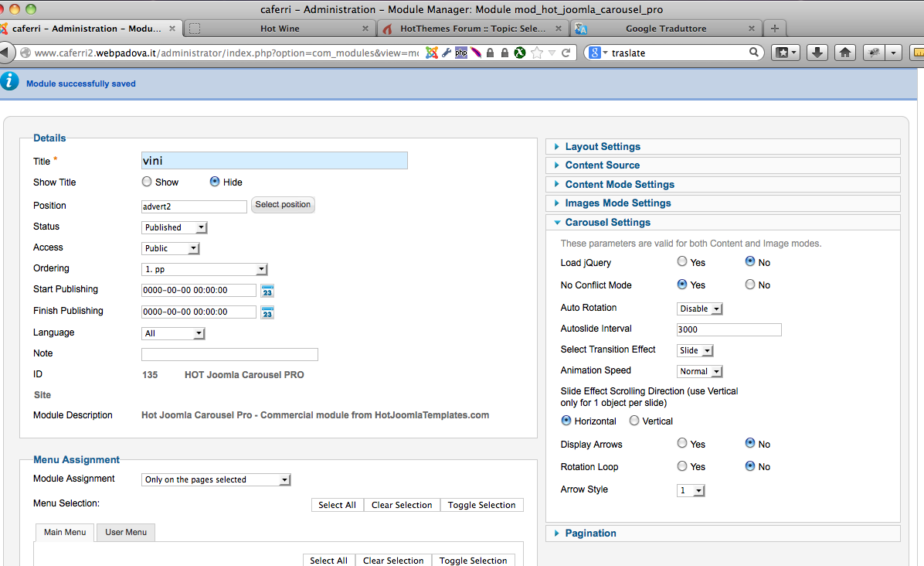Image resolution: width=924 pixels, height=566 pixels.
Task: Expand the Content Mode Settings panel
Action: coord(723,185)
